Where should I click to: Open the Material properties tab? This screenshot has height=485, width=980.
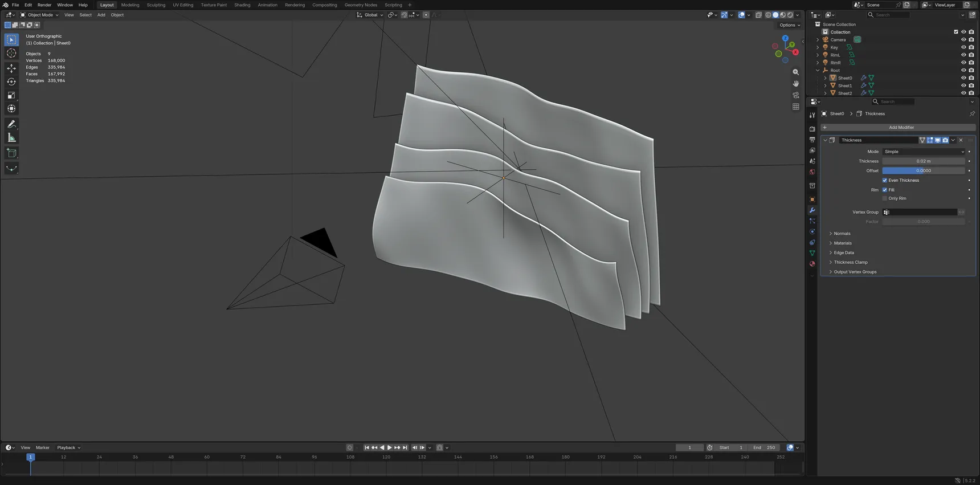coord(812,264)
